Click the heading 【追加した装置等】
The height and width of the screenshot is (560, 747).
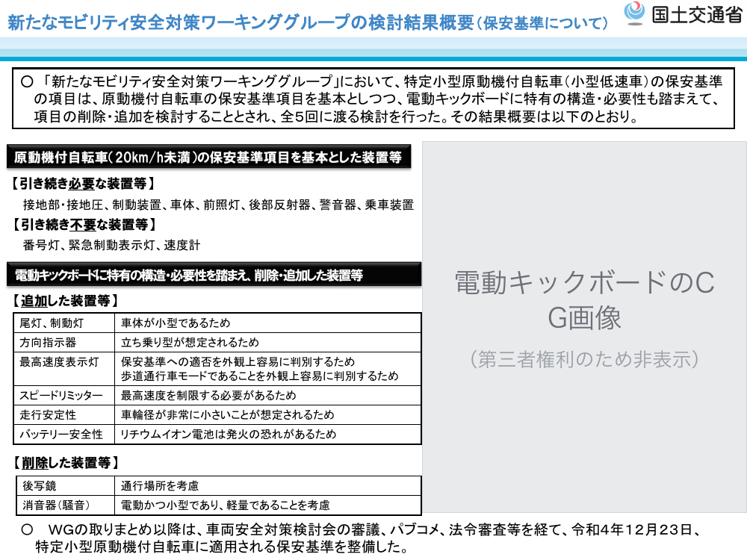pyautogui.click(x=64, y=301)
